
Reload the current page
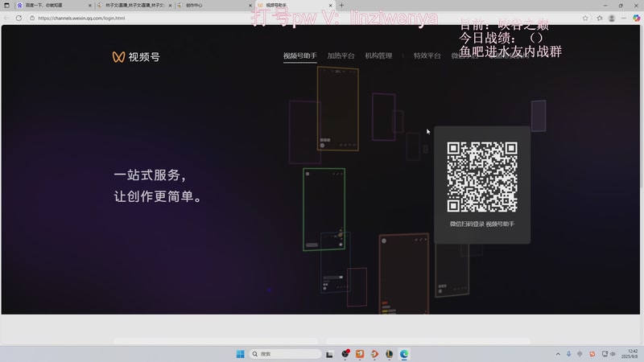pos(19,18)
